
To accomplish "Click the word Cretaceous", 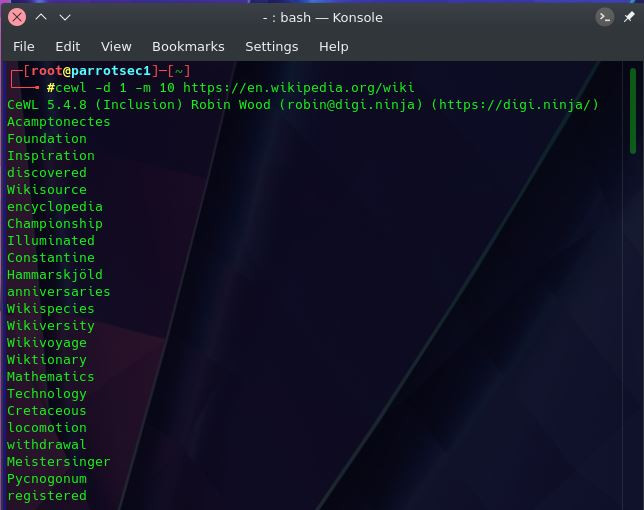I will click(x=47, y=411).
